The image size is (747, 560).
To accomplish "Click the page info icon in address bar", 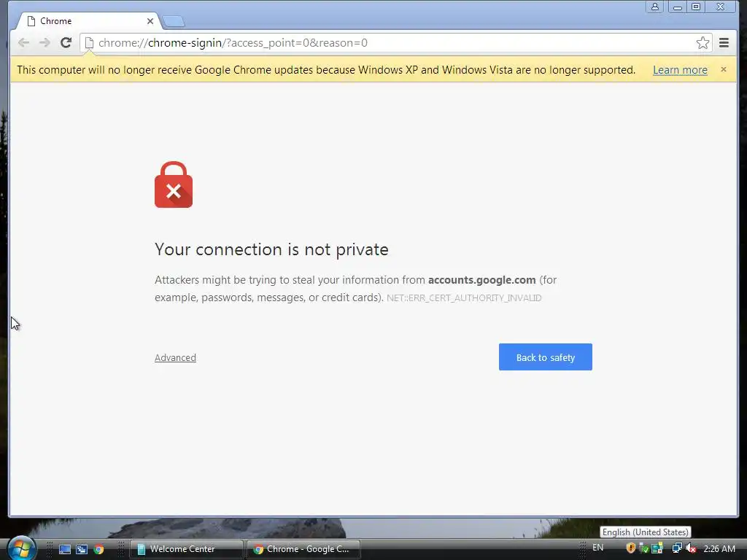I will pos(89,43).
